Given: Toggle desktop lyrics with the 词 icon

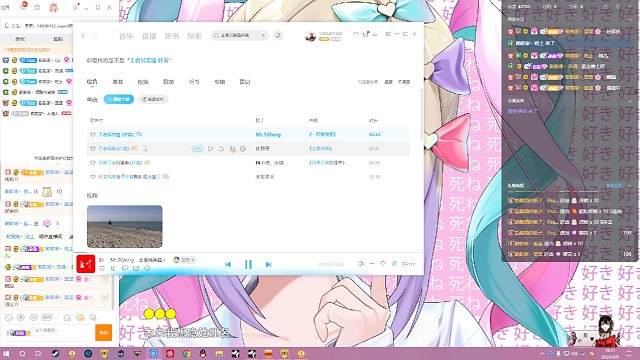Looking at the screenshot, I should click(x=394, y=264).
